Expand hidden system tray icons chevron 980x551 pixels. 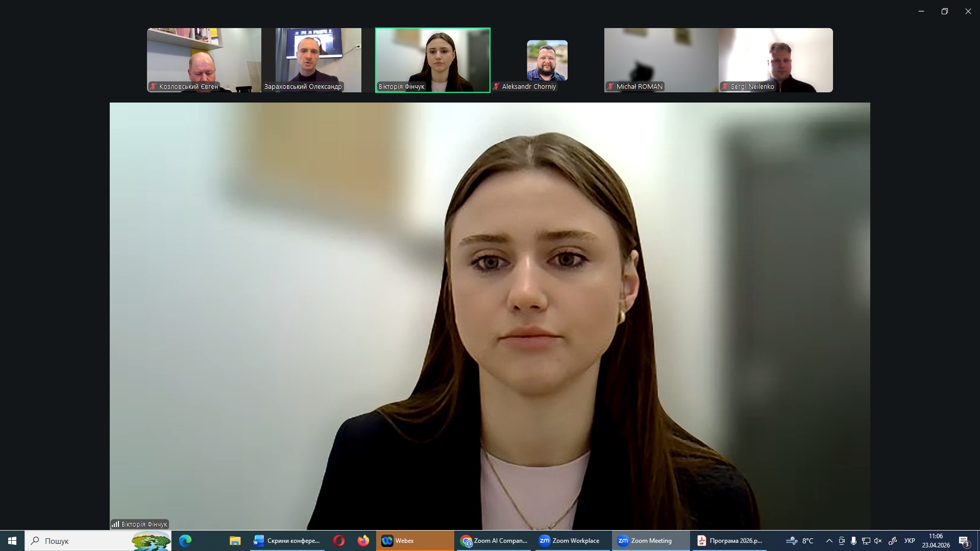[x=829, y=541]
